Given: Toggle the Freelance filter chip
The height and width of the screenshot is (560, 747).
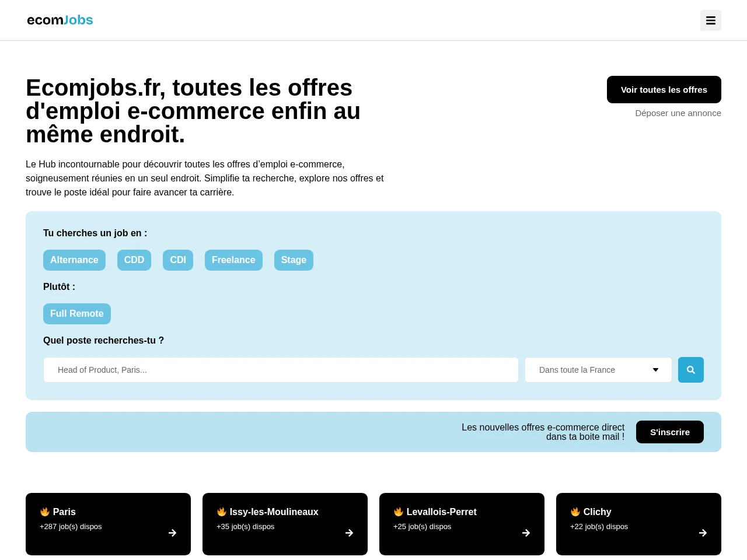Looking at the screenshot, I should tap(233, 260).
